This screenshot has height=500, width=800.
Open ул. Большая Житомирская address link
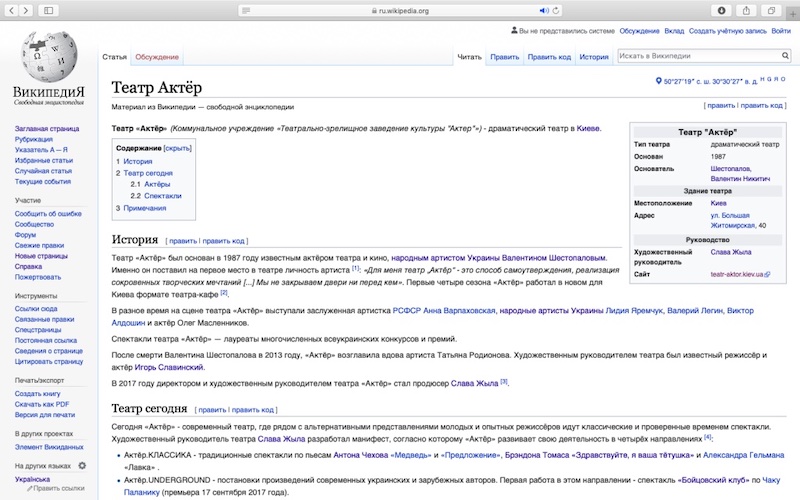(734, 220)
